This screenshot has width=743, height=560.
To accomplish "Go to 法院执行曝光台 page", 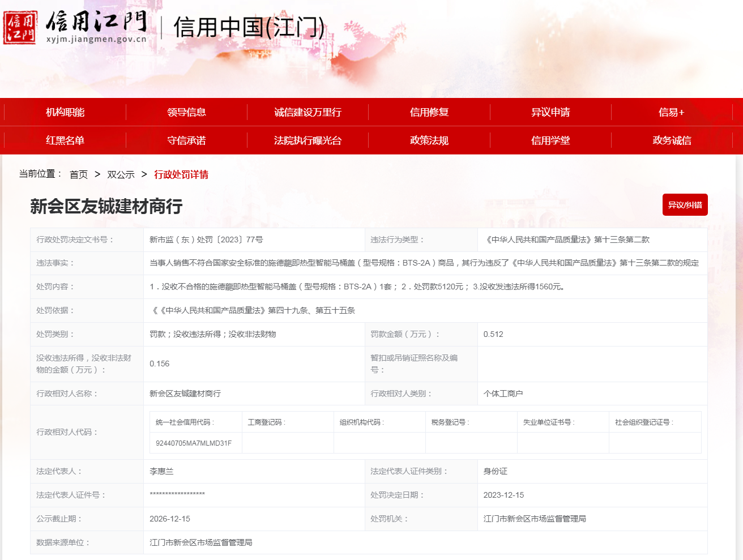I will [308, 140].
